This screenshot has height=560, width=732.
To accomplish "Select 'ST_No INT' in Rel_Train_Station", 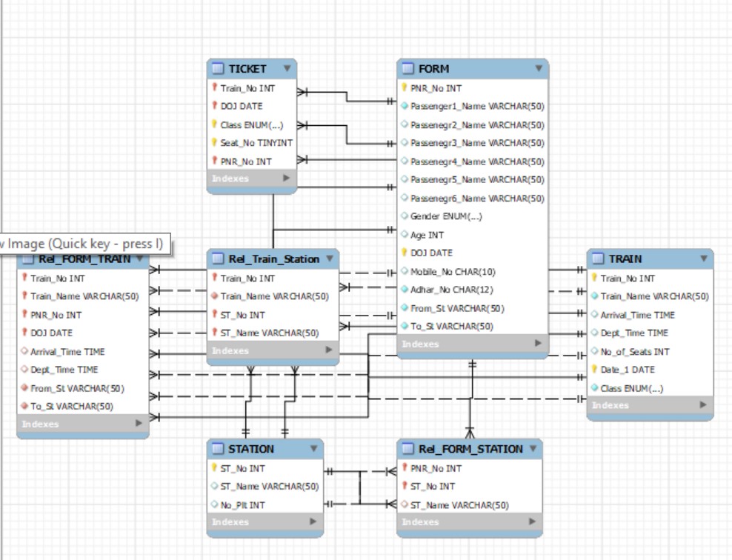I will tap(243, 315).
